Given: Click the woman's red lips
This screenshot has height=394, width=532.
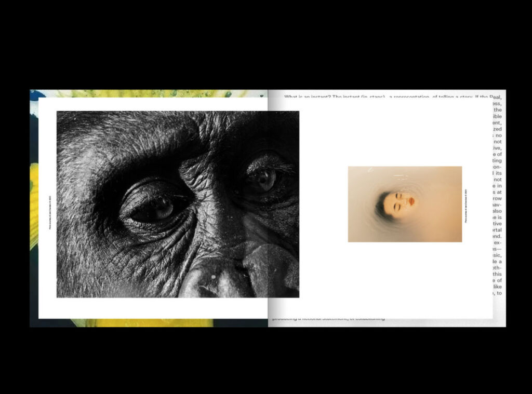Looking at the screenshot, I should coord(411,201).
